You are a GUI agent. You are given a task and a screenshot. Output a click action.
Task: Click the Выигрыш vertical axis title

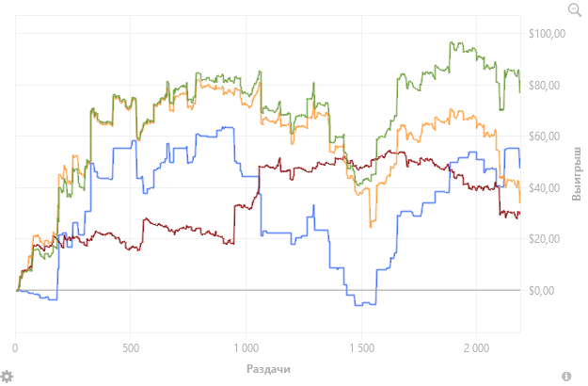577,173
